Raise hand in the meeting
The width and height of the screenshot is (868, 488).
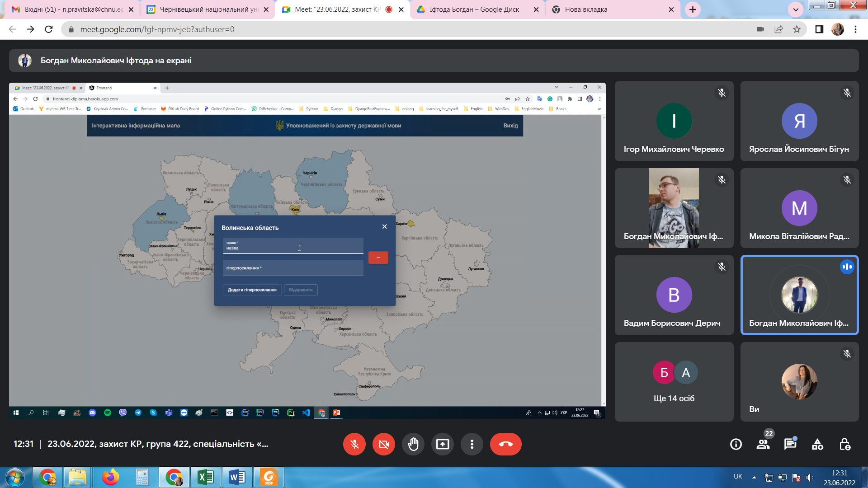[413, 444]
